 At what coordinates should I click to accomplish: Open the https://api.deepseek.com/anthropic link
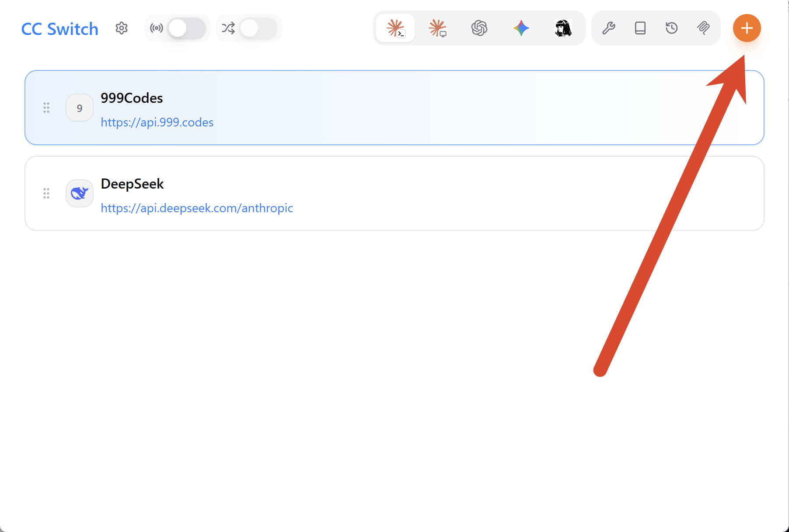(197, 208)
